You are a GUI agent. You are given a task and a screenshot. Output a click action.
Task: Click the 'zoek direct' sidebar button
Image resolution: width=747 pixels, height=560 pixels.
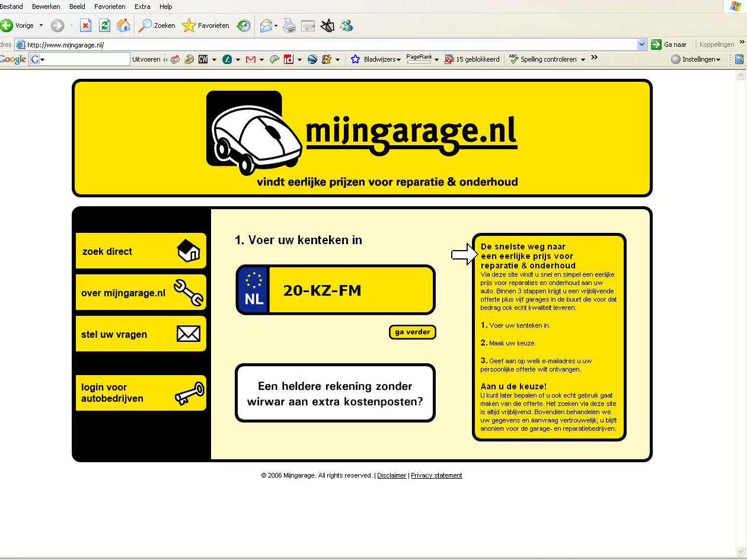click(141, 251)
